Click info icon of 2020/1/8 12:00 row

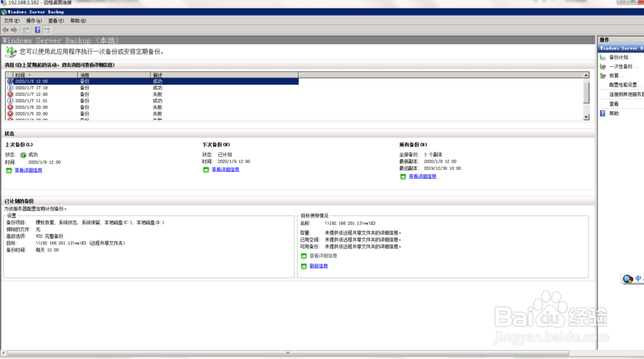tap(10, 81)
